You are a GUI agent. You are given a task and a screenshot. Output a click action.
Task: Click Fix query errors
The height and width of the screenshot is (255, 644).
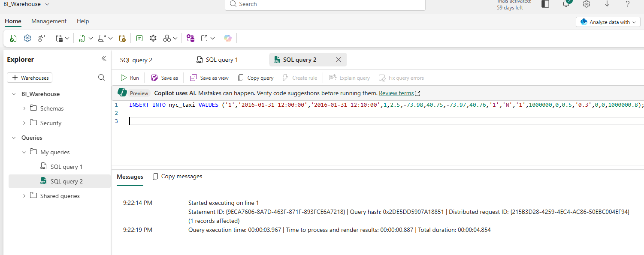click(401, 78)
